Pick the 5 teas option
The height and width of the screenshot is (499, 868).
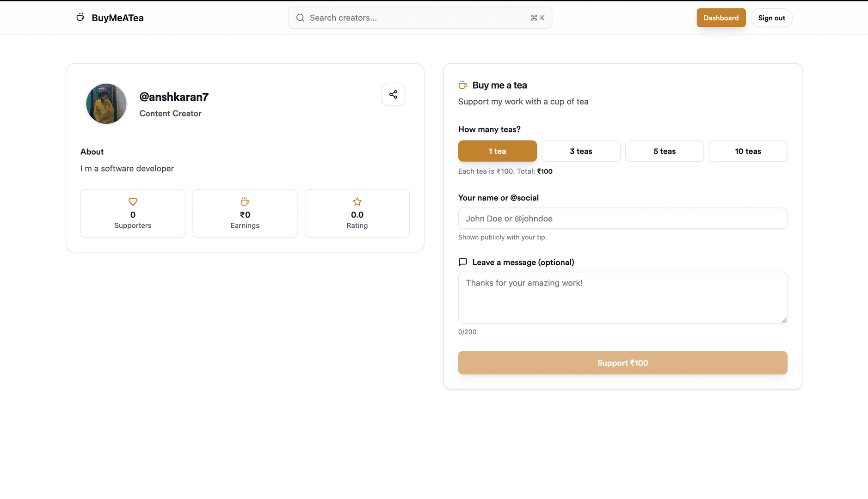coord(664,151)
